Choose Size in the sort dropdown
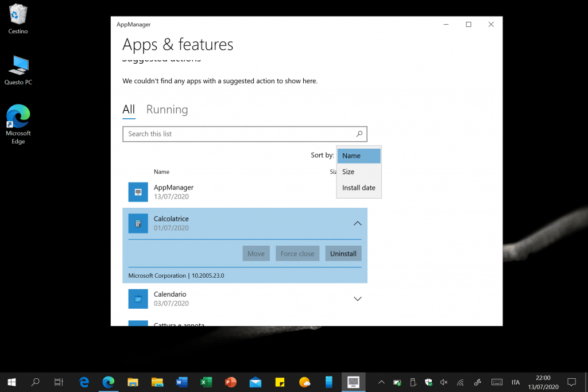This screenshot has height=392, width=588. point(349,172)
